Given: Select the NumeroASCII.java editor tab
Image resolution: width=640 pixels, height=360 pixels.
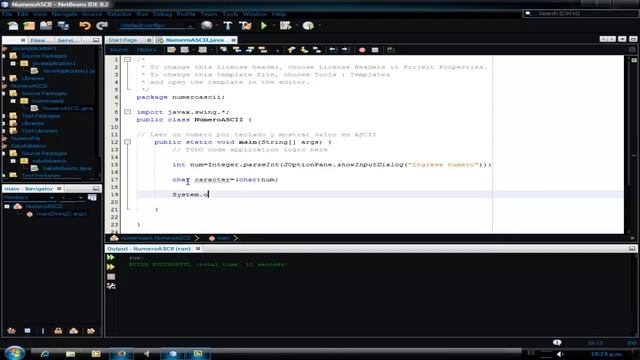Looking at the screenshot, I should (195, 40).
